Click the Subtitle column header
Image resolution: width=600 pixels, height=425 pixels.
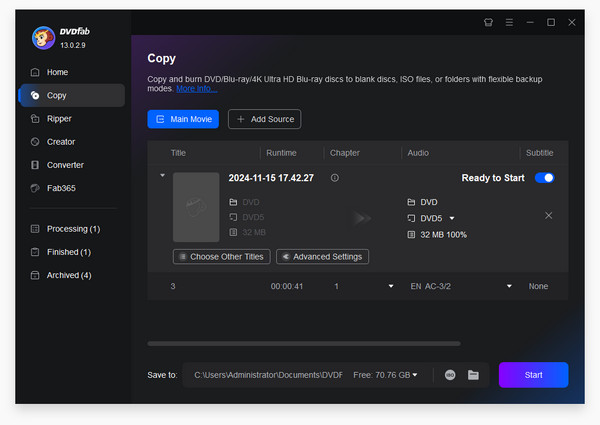pyautogui.click(x=539, y=153)
